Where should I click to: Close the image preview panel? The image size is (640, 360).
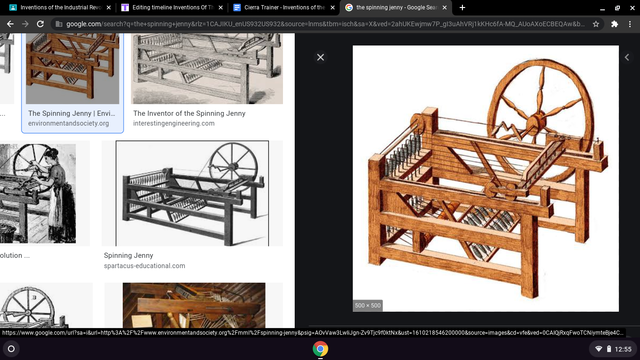tap(320, 58)
